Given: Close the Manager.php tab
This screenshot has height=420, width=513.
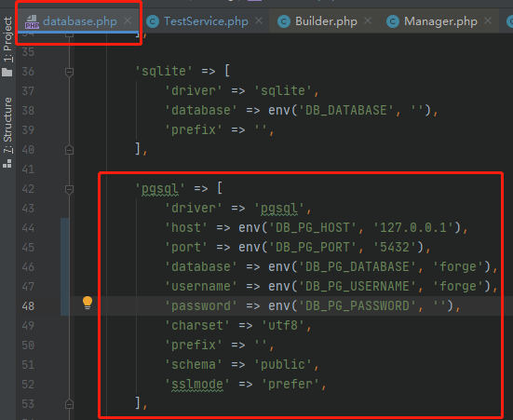Looking at the screenshot, I should (488, 20).
